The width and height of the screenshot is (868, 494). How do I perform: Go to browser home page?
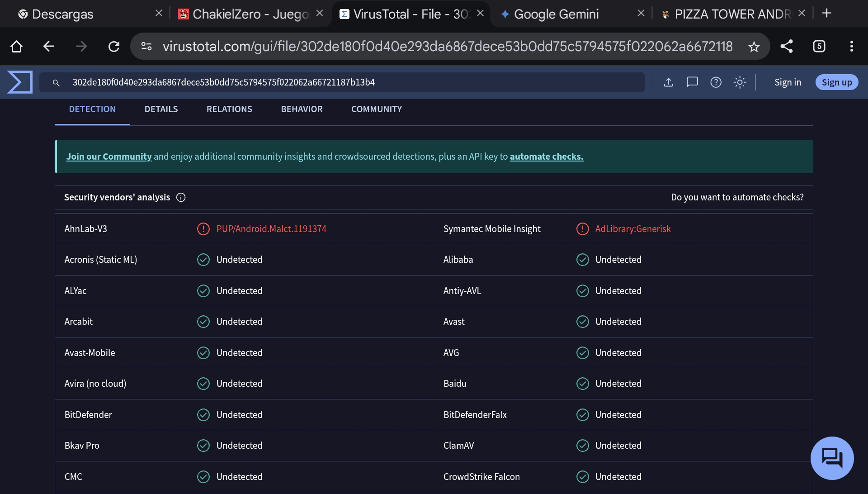click(17, 46)
